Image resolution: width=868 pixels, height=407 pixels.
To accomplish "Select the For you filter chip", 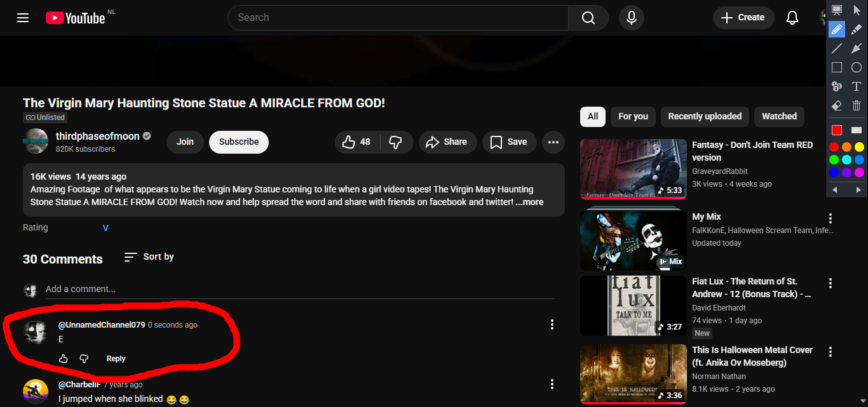I will [633, 116].
